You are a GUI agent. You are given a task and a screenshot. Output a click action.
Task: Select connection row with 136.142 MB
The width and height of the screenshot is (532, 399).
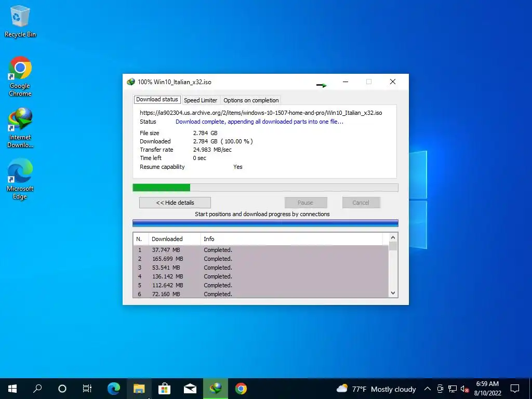pyautogui.click(x=261, y=276)
